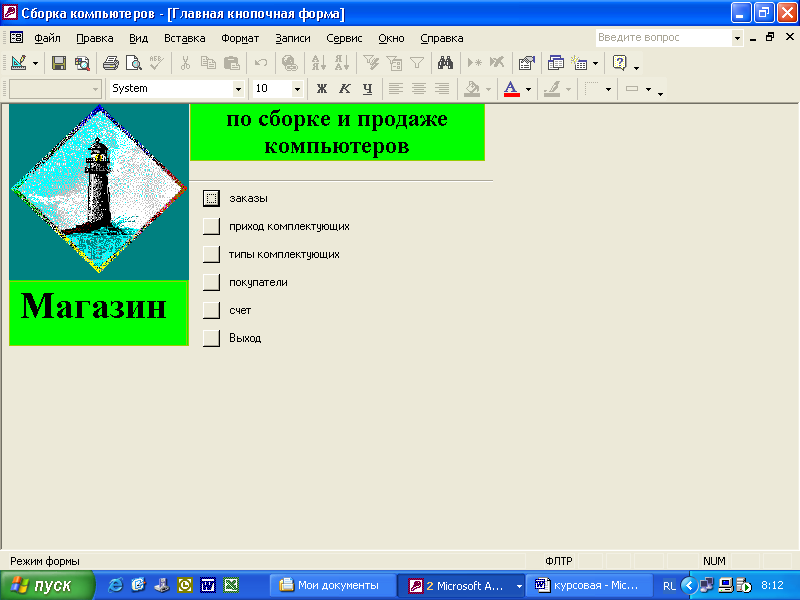The height and width of the screenshot is (600, 800).
Task: Click the Cut scissors icon
Action: click(x=185, y=63)
